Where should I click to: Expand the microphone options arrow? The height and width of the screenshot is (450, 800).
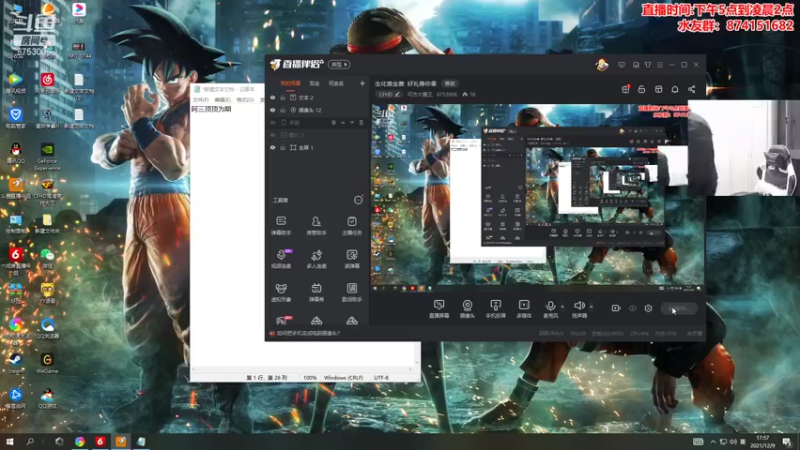562,307
